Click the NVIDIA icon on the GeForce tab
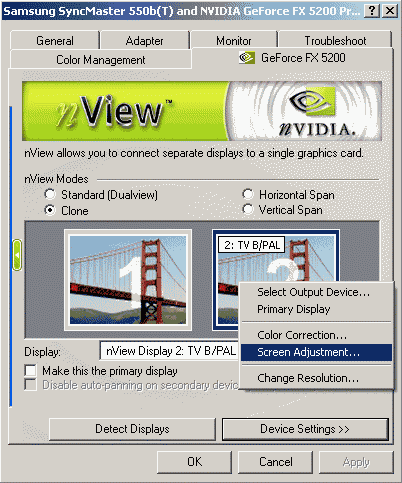Screen dimensions: 402x483 [247, 58]
